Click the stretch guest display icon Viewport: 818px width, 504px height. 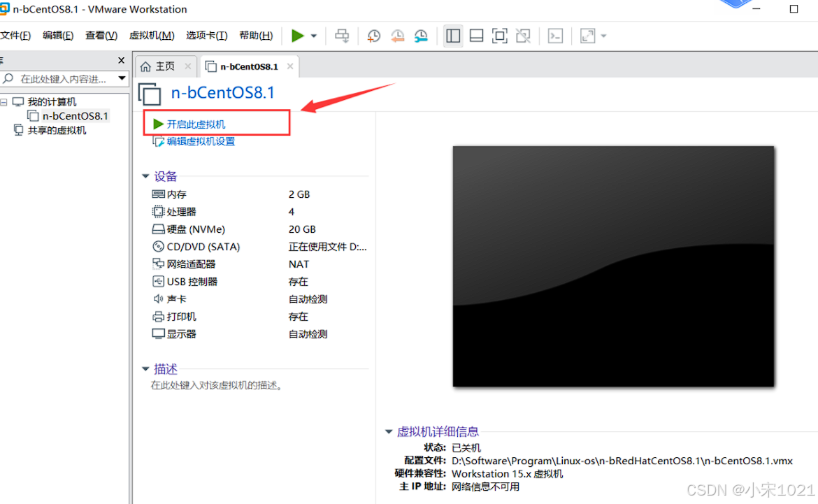pyautogui.click(x=587, y=36)
